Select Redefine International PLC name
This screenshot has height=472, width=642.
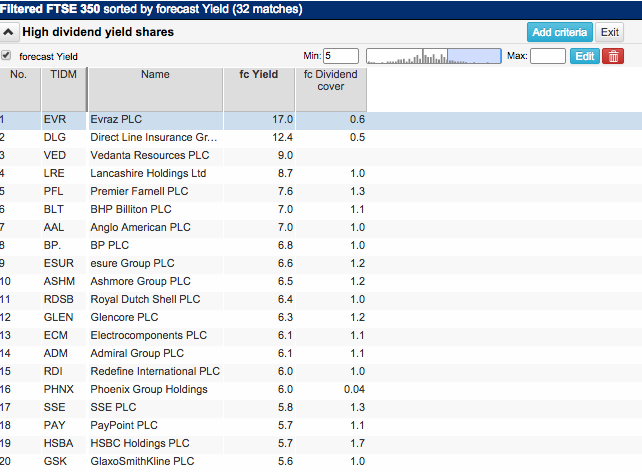(155, 372)
